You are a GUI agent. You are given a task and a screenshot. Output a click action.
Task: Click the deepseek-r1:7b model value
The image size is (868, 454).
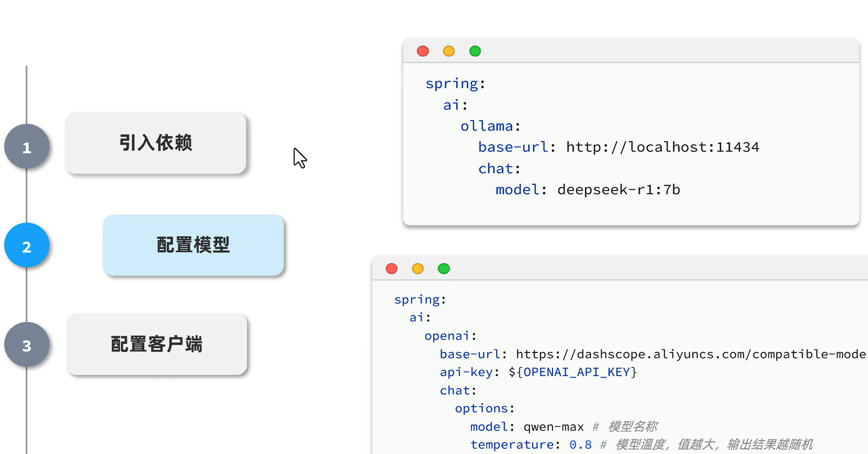click(x=618, y=190)
